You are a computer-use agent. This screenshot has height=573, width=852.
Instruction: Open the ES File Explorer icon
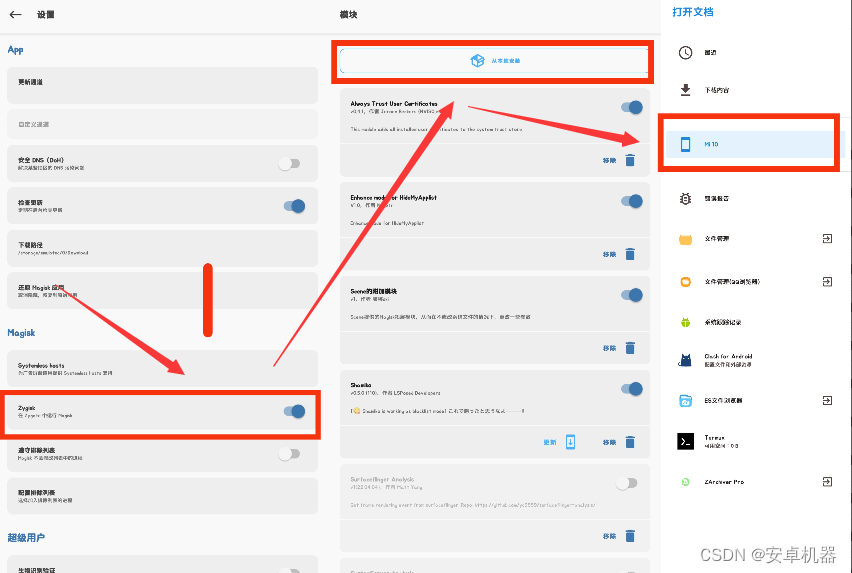coord(685,401)
